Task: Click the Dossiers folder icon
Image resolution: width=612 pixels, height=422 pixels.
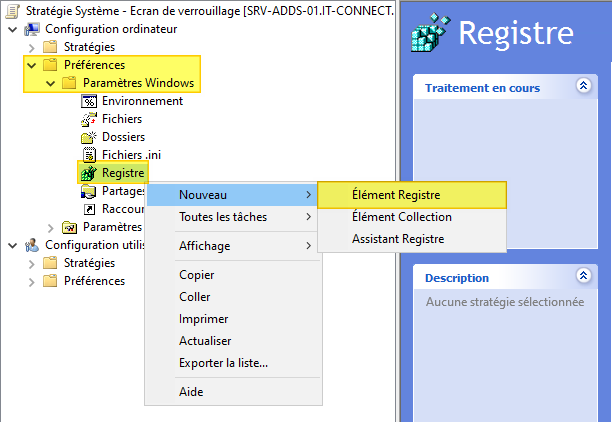Action: coord(89,137)
